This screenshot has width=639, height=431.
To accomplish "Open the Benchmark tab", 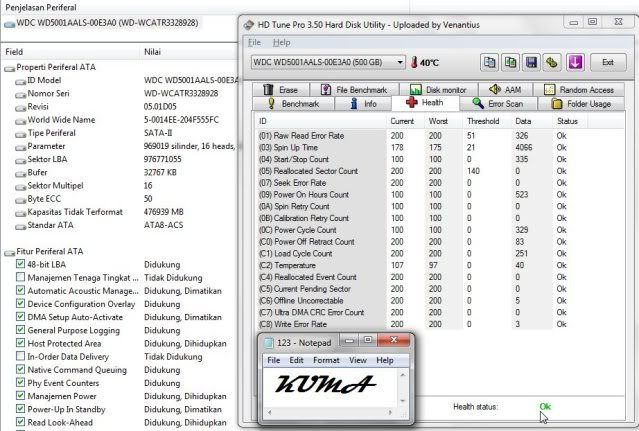I will [293, 103].
